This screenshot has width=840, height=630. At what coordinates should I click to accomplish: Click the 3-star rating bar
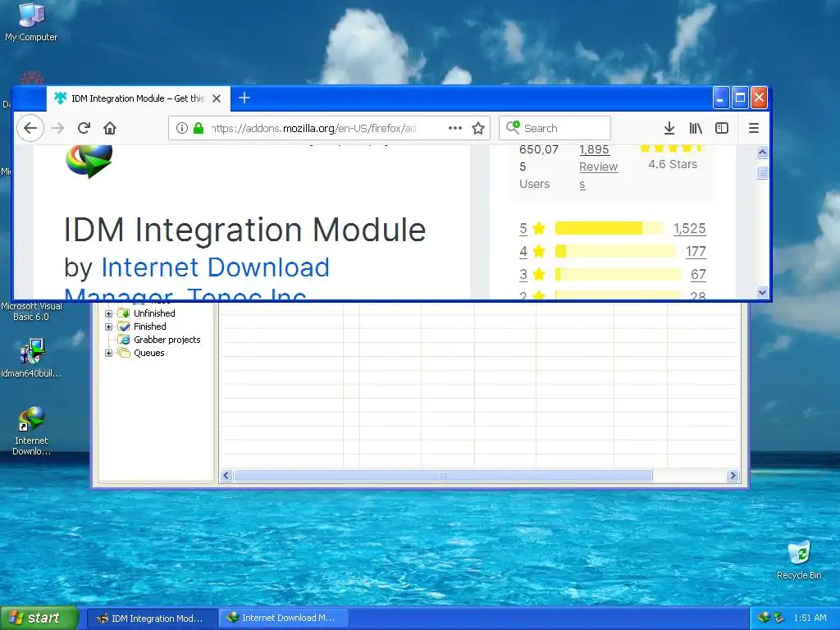618,274
